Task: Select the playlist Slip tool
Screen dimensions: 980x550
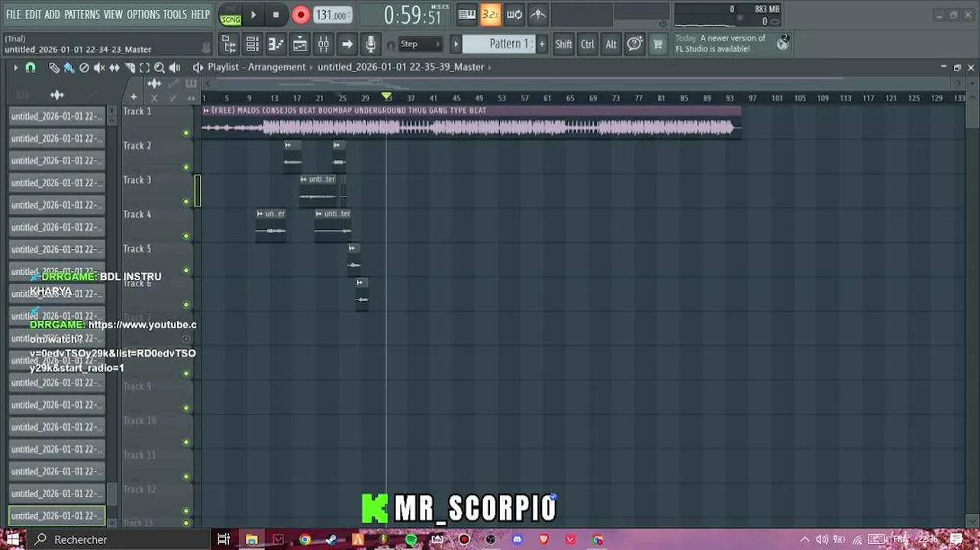Action: point(114,68)
